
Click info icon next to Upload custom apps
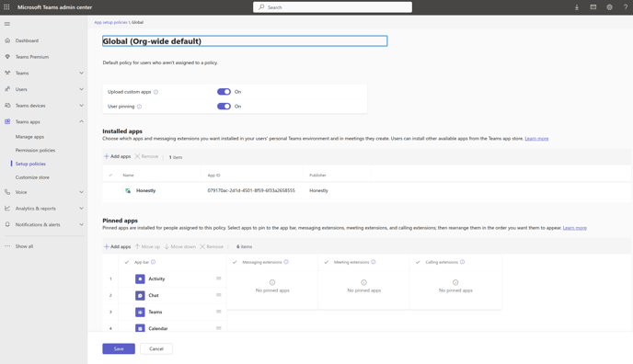[x=155, y=92]
